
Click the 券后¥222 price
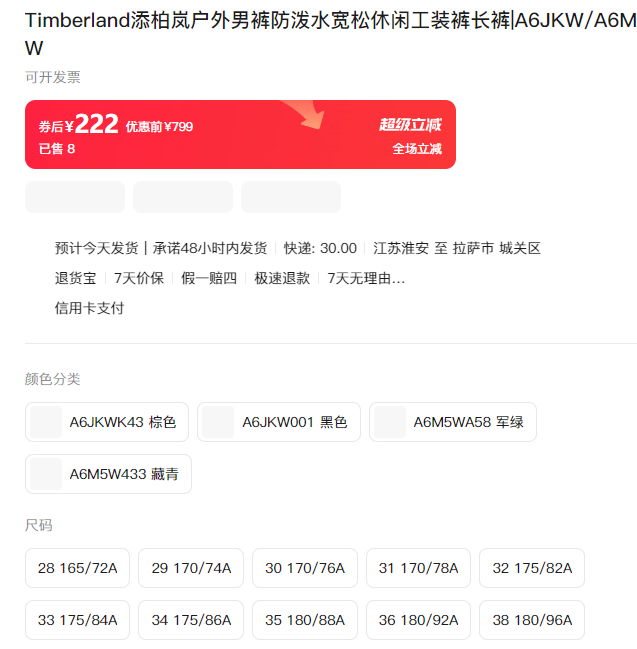[x=79, y=124]
